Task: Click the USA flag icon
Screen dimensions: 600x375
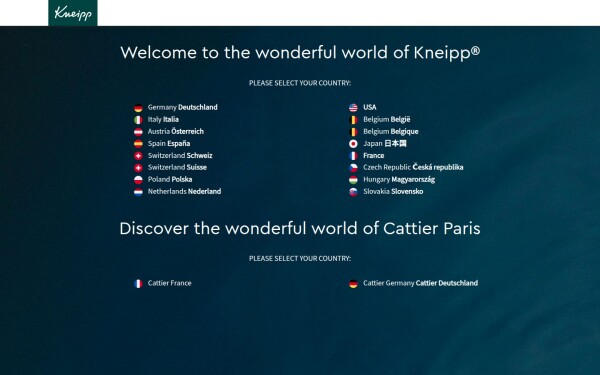Action: pos(353,108)
